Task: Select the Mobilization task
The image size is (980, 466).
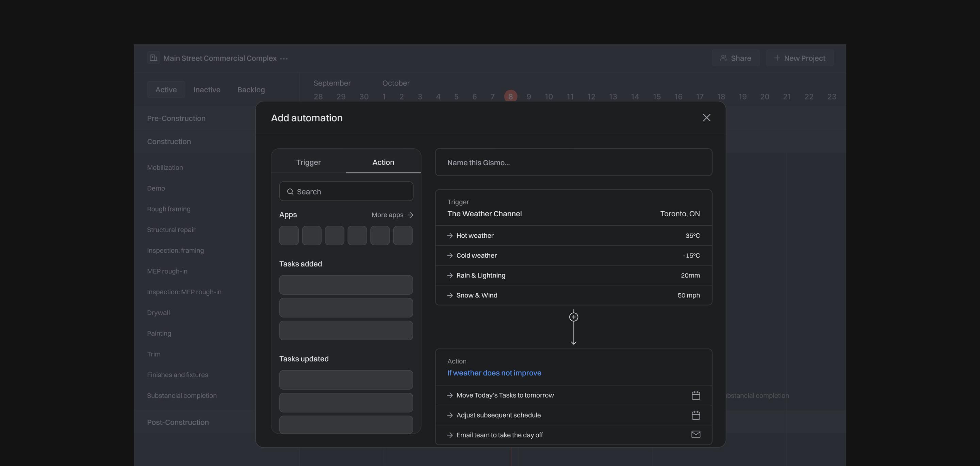Action: coord(165,168)
